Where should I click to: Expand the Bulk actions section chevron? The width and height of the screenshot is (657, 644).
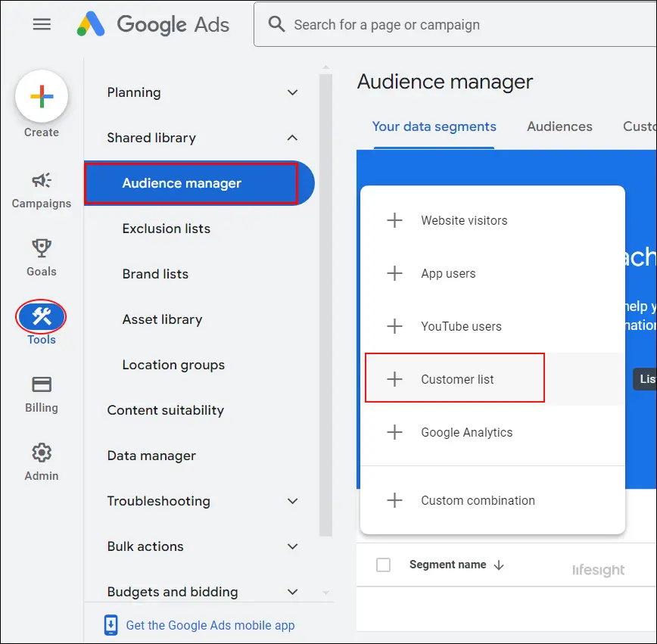(292, 546)
